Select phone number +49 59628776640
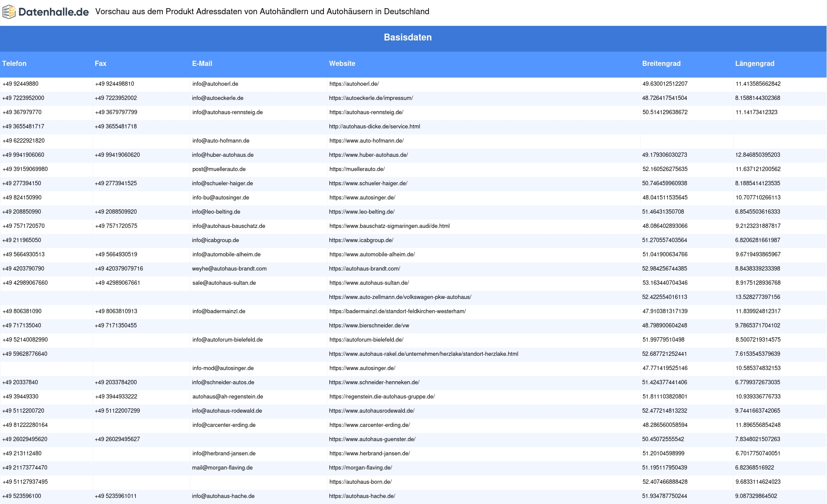Image resolution: width=827 pixels, height=504 pixels. pyautogui.click(x=25, y=354)
